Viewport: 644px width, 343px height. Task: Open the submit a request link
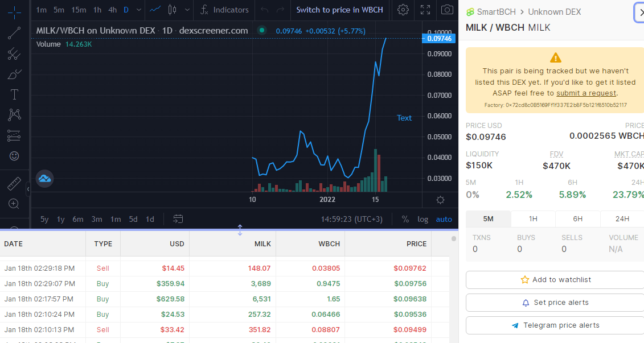pyautogui.click(x=586, y=93)
